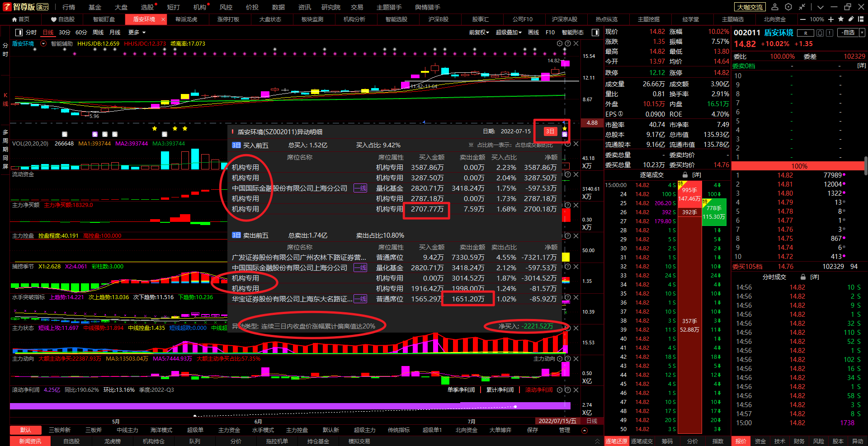Image resolution: width=868 pixels, height=446 pixels.
Task: Click the R badge next to 盾安环境
Action: 805,33
